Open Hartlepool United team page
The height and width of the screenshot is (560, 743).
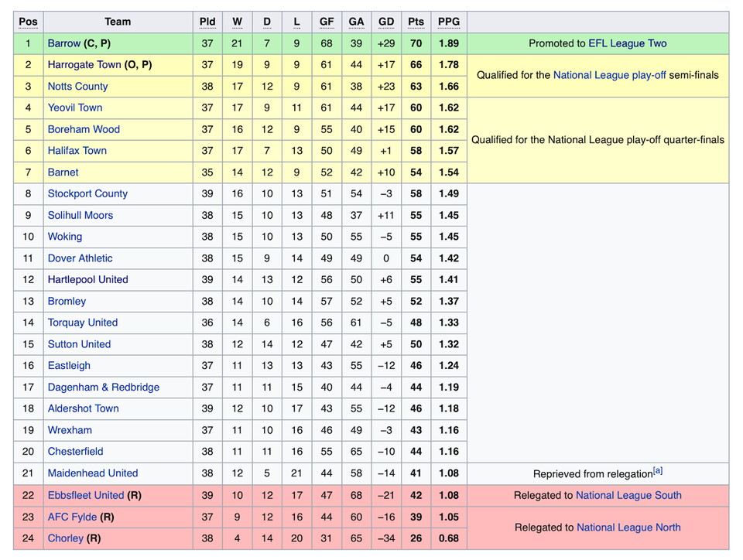87,279
